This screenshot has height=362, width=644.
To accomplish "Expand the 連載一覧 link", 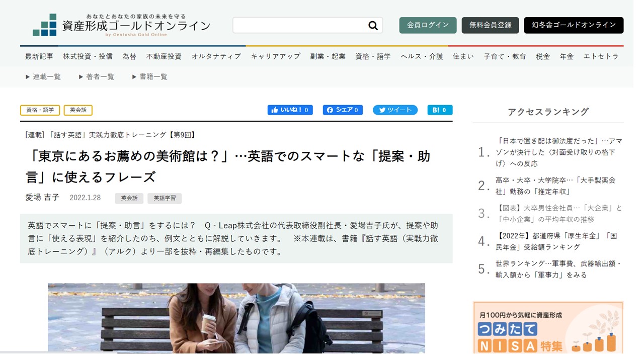I will tap(43, 77).
